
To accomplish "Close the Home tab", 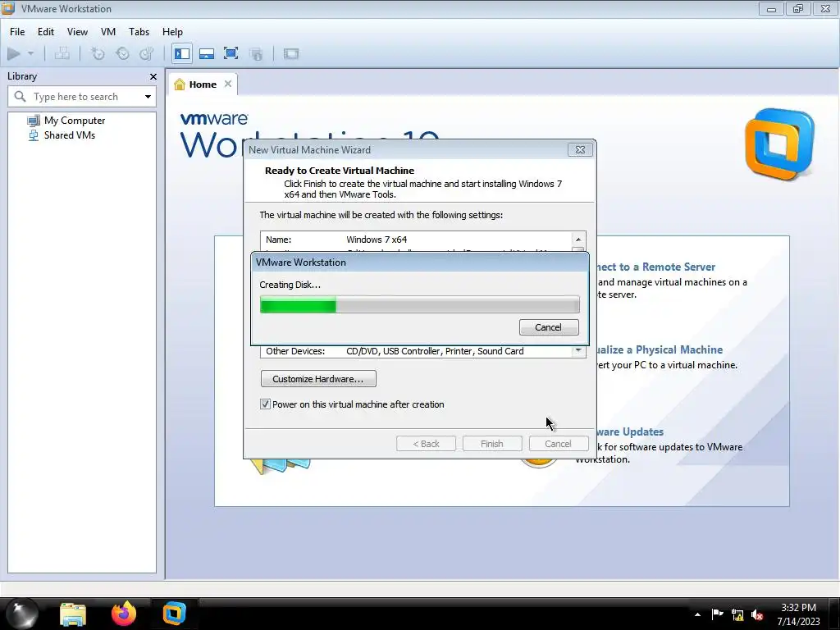I will [x=228, y=84].
